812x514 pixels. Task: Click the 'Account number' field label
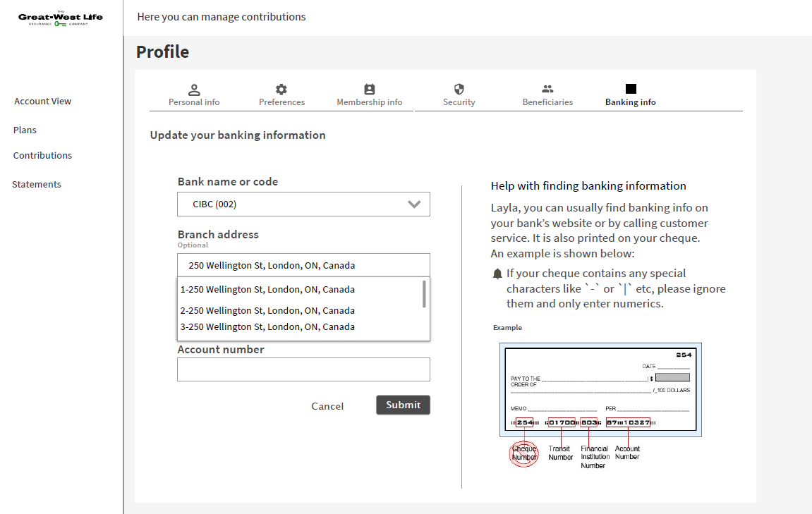pyautogui.click(x=221, y=350)
